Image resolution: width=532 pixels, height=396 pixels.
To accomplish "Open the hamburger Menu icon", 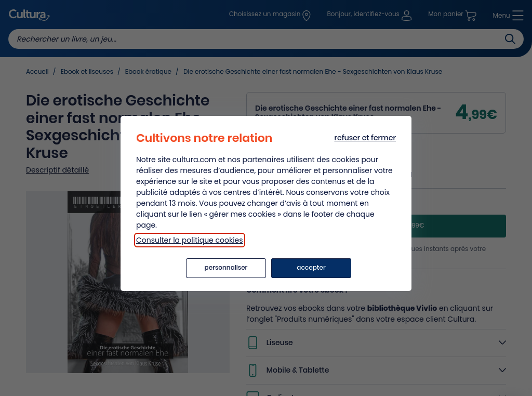I will point(517,15).
